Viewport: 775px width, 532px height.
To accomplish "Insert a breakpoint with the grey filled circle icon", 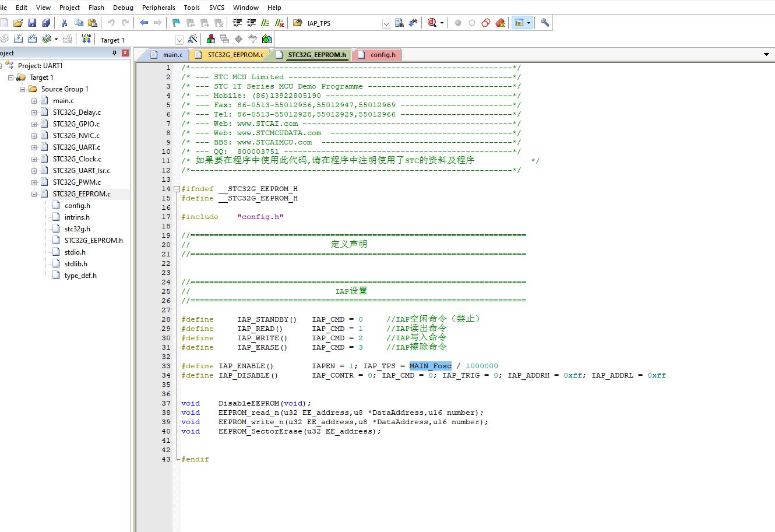I will point(458,23).
